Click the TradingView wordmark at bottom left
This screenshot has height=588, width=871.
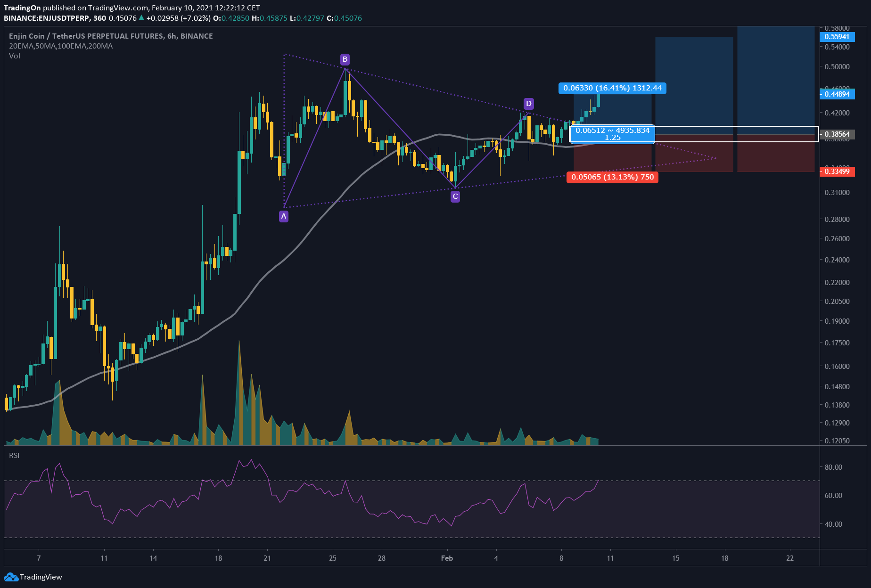(41, 577)
